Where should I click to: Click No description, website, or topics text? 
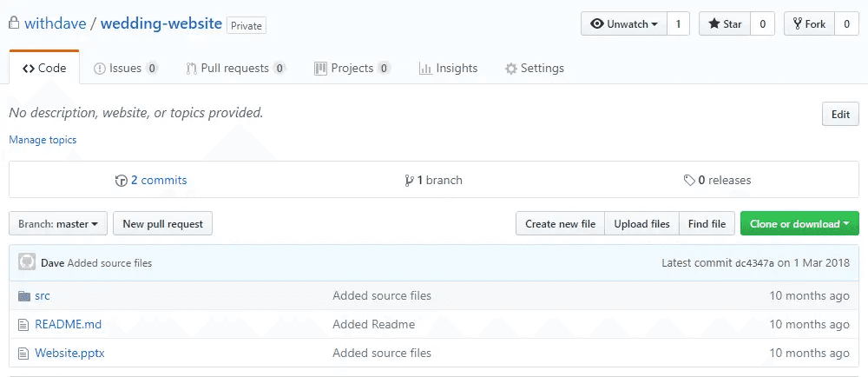[x=136, y=114]
